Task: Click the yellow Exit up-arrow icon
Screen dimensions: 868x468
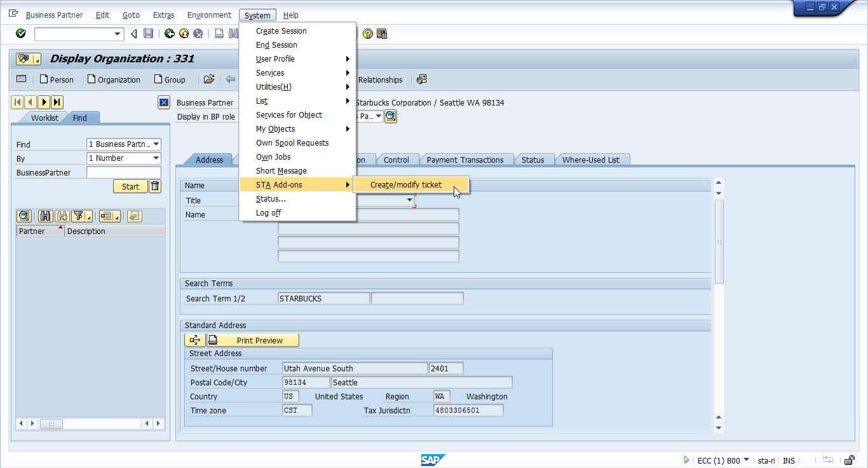Action: (184, 34)
